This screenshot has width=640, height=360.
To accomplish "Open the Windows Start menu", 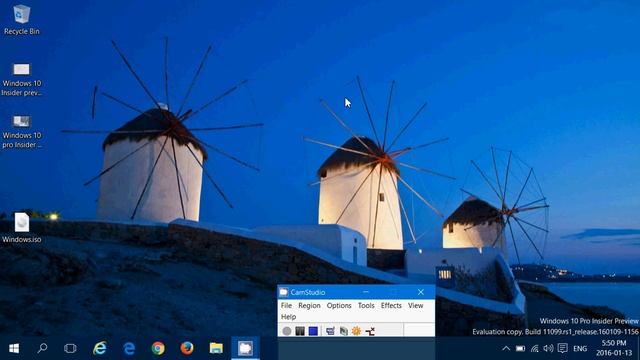I will [x=14, y=348].
